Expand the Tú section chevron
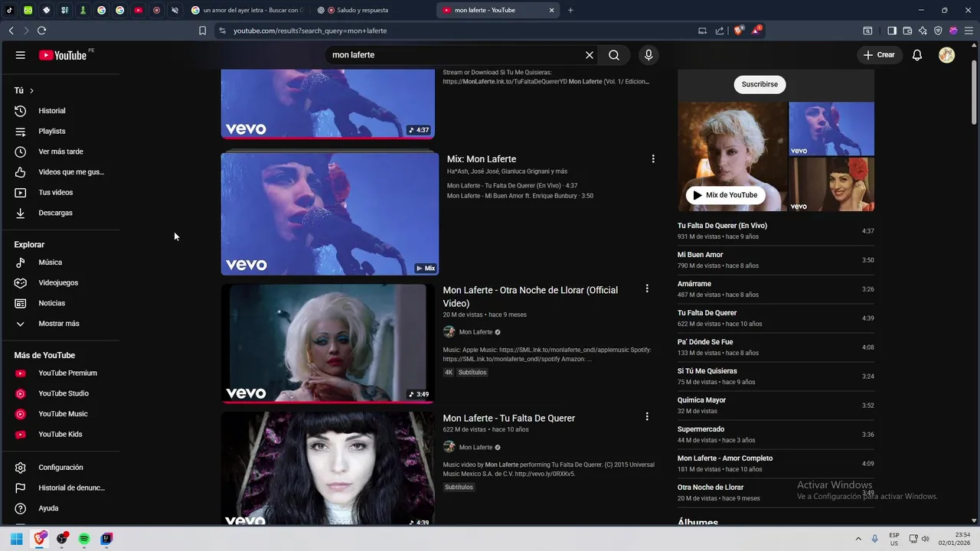 point(31,90)
